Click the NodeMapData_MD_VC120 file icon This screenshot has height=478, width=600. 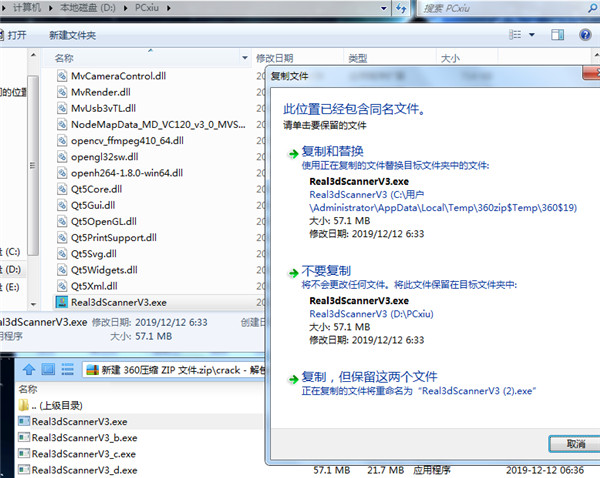(62, 124)
